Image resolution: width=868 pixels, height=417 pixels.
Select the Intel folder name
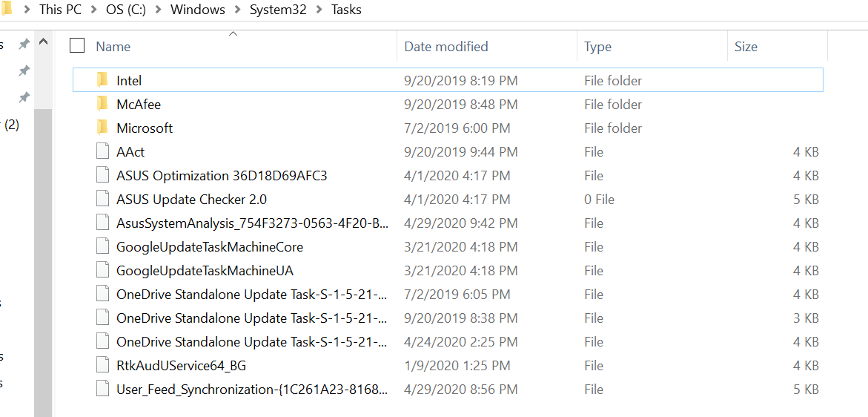[x=129, y=81]
